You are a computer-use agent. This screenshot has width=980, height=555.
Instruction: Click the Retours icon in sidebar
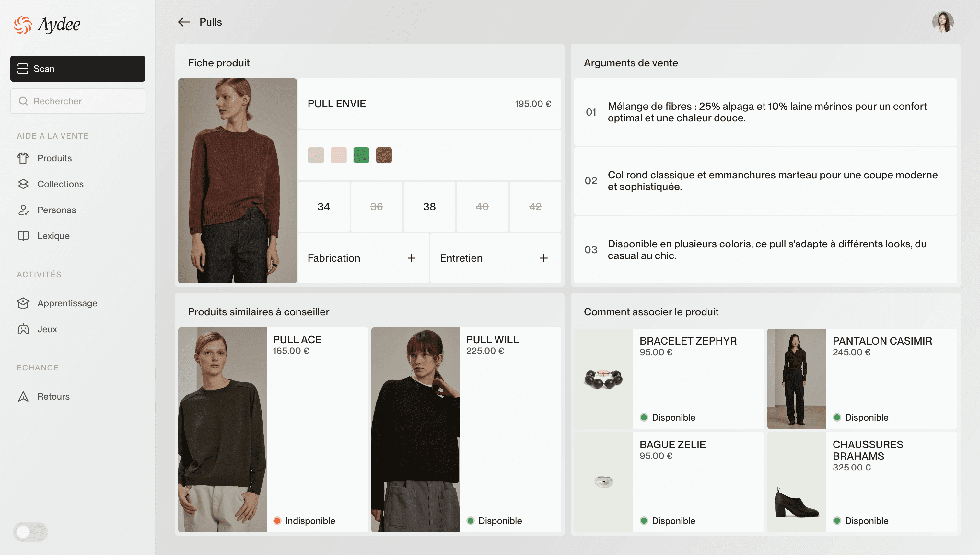pos(24,396)
